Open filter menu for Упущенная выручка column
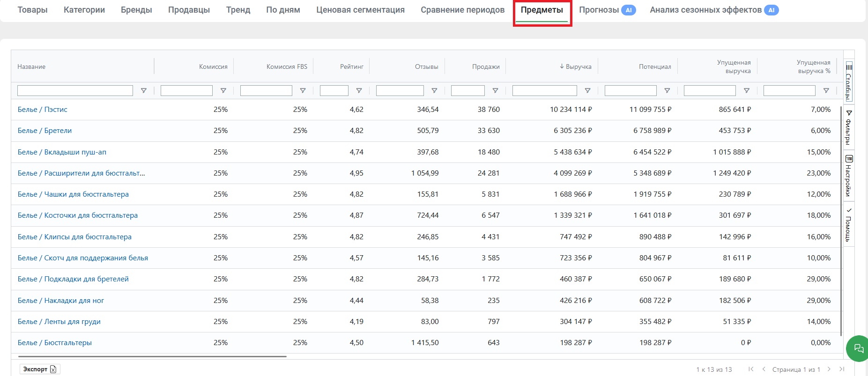The image size is (868, 376). point(747,91)
